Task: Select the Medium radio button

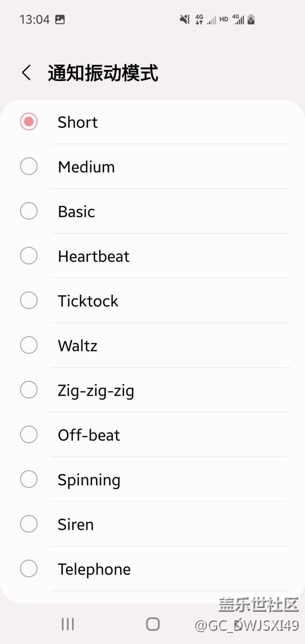Action: click(29, 167)
